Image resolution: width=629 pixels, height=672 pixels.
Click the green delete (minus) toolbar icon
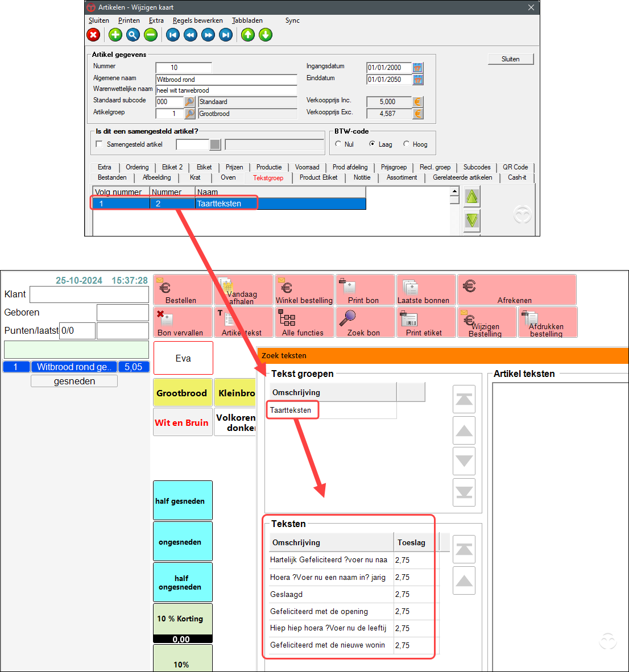[151, 35]
